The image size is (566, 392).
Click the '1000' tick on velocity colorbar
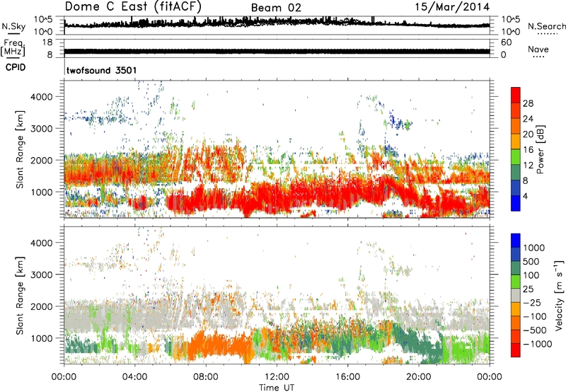click(x=534, y=248)
